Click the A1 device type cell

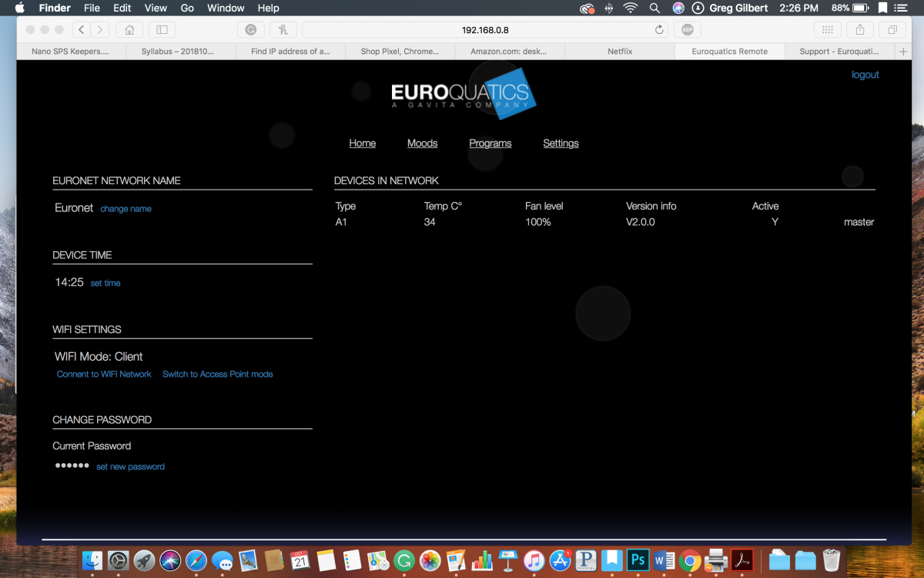[341, 222]
